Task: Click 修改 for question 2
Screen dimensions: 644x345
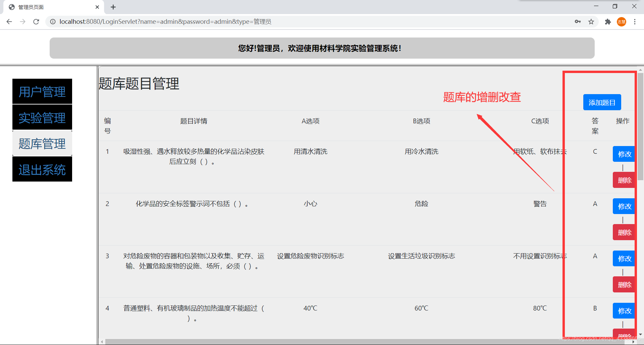Action: [624, 206]
